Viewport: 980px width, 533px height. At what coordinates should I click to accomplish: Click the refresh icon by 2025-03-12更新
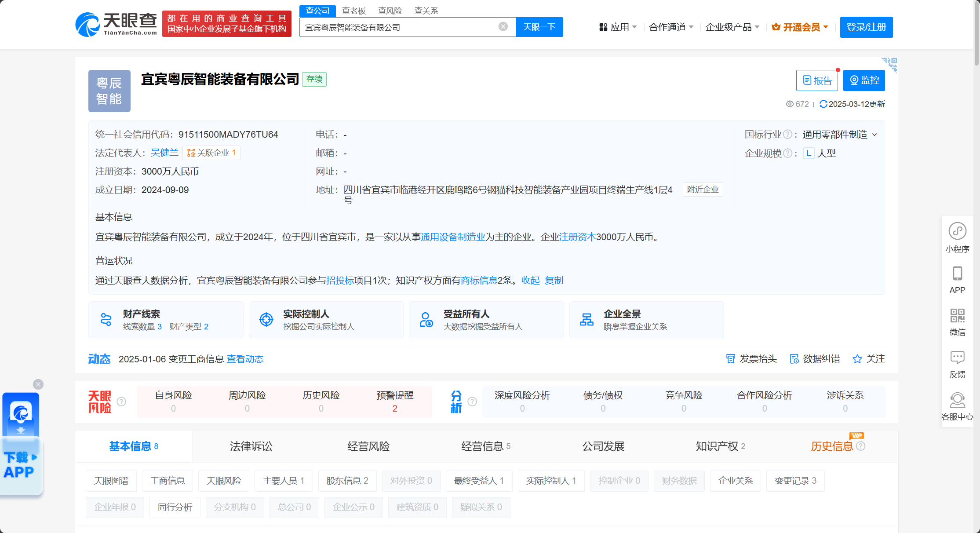click(823, 104)
